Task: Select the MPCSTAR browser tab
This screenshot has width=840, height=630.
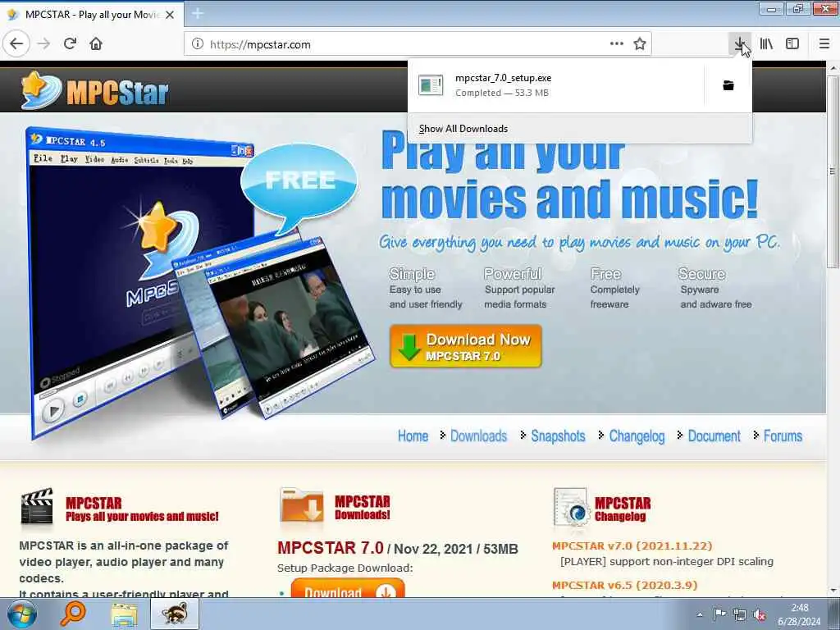Action: click(x=92, y=15)
